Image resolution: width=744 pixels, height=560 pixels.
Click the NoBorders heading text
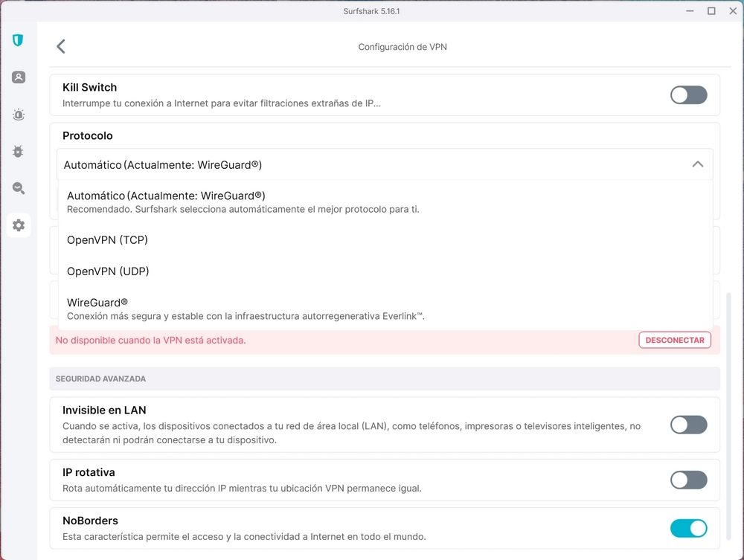(90, 521)
